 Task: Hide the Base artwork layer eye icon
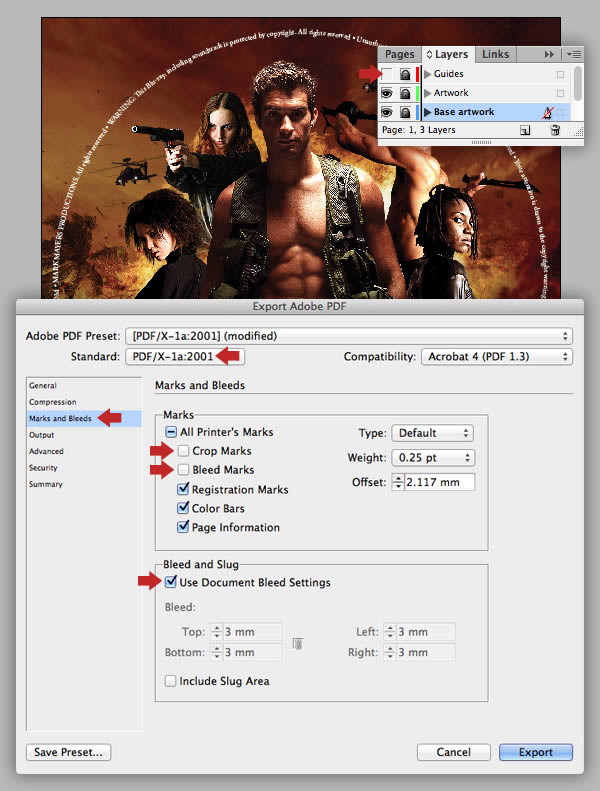click(x=387, y=112)
